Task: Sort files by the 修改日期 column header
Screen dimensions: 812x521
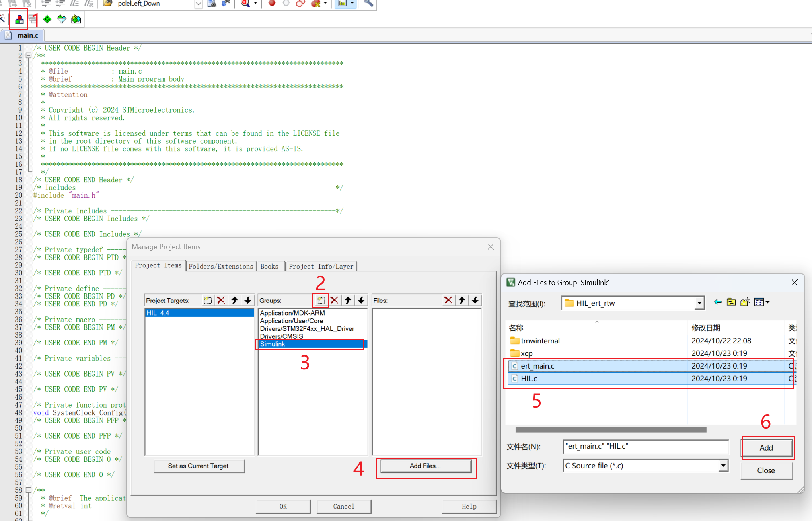Action: point(736,328)
